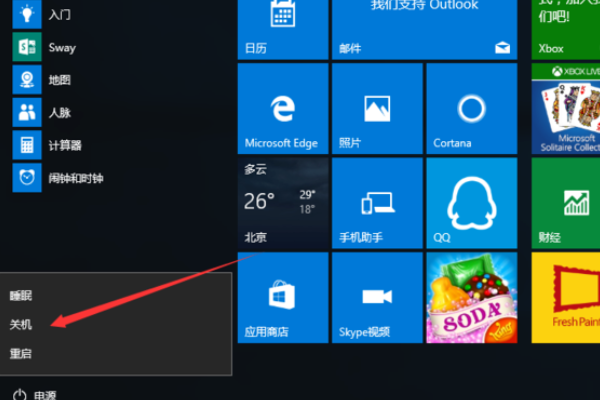This screenshot has height=400, width=600.
Task: Click the Sway text label
Action: click(62, 47)
